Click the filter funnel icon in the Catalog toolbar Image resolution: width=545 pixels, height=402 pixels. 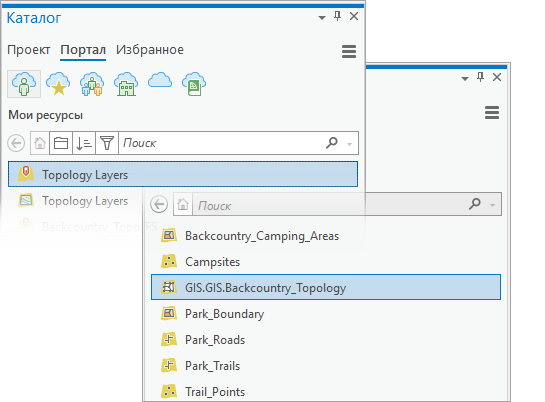click(x=107, y=143)
